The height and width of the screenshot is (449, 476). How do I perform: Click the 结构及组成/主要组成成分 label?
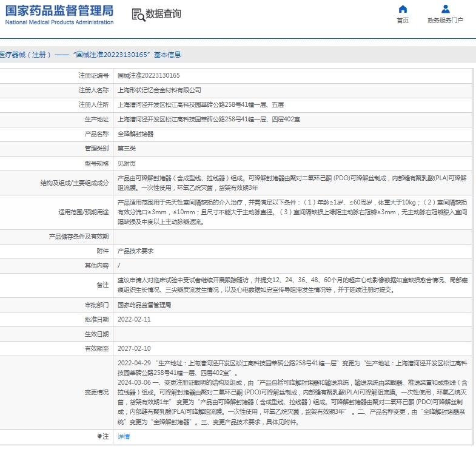pos(75,183)
